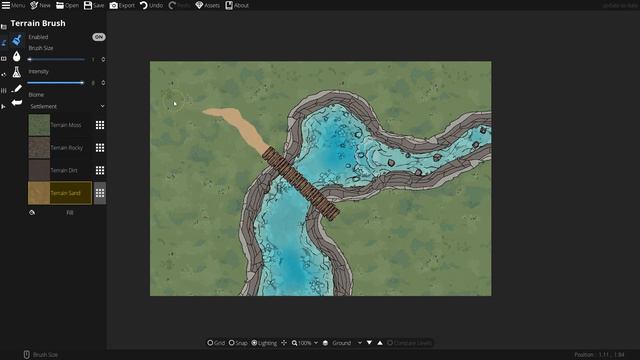Switch to the second sidebar category tab
This screenshot has width=640, height=360.
click(4, 43)
